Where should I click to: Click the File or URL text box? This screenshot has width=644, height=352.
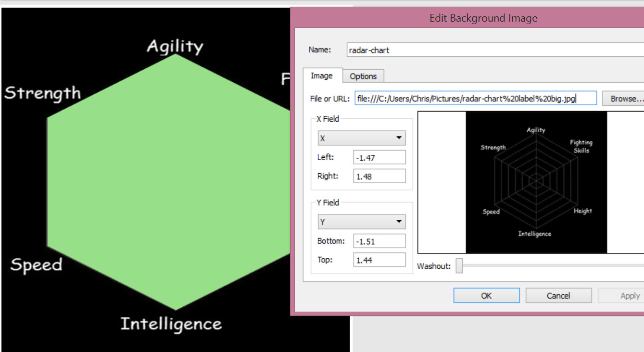[x=475, y=99]
